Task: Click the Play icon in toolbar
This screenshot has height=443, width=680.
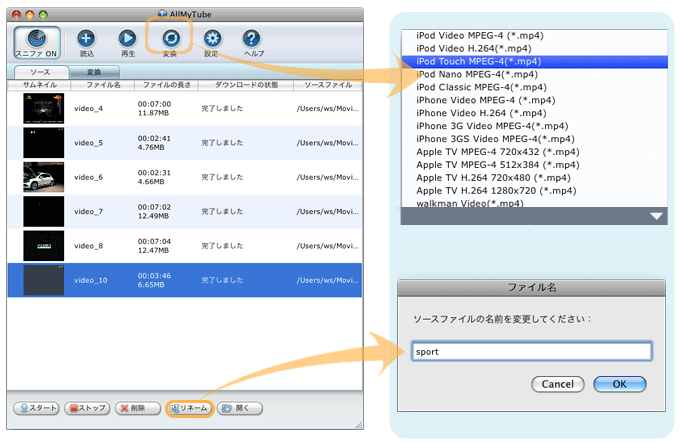Action: point(128,39)
